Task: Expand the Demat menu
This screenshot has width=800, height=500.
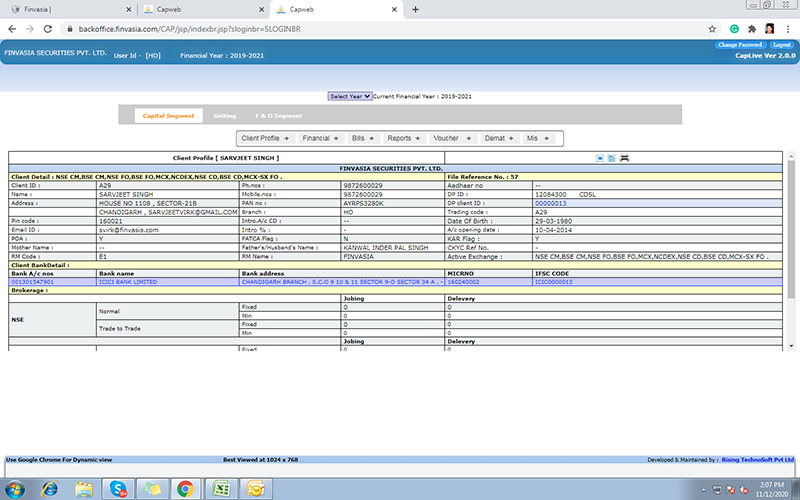Action: [499, 138]
